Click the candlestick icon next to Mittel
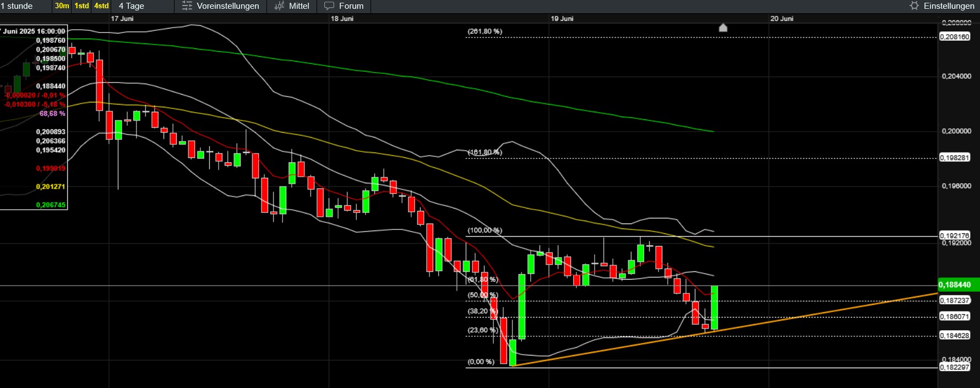This screenshot has width=980, height=388. tap(279, 6)
